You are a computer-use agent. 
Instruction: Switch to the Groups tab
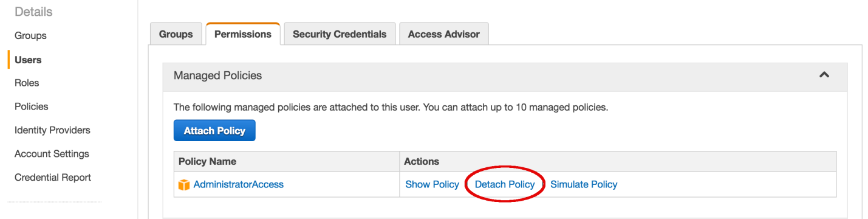pos(176,34)
